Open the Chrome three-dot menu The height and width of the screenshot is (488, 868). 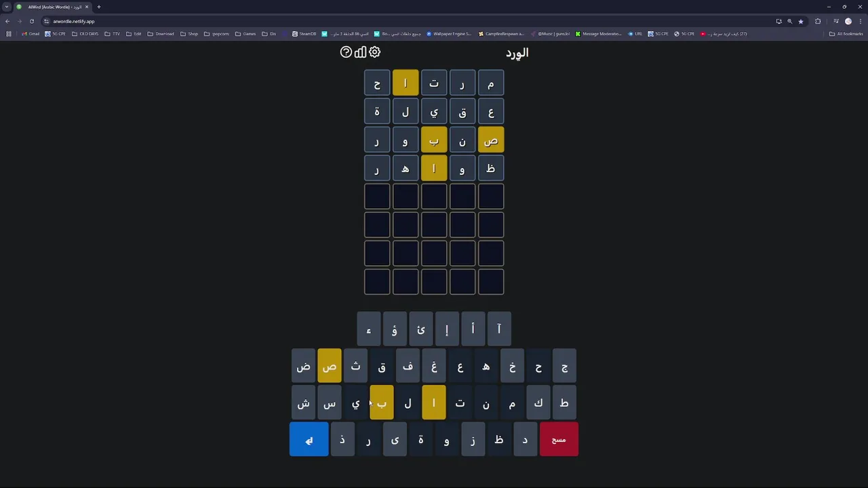click(x=860, y=21)
